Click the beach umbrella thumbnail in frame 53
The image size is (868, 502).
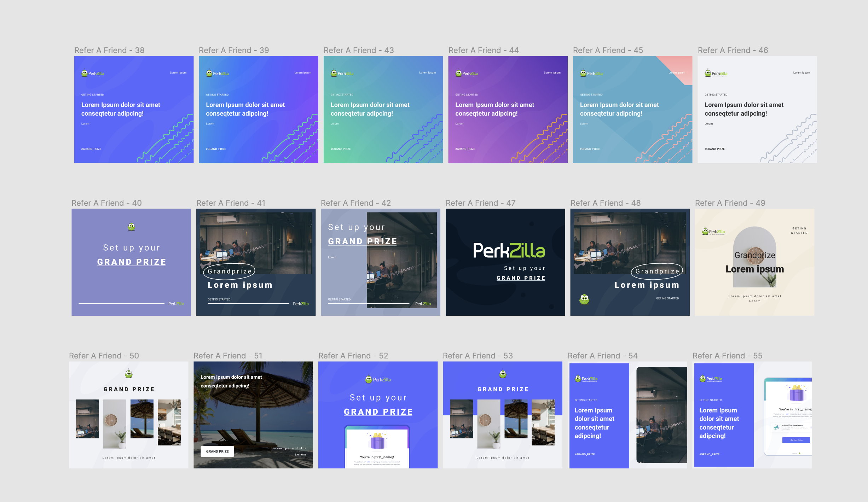(516, 419)
